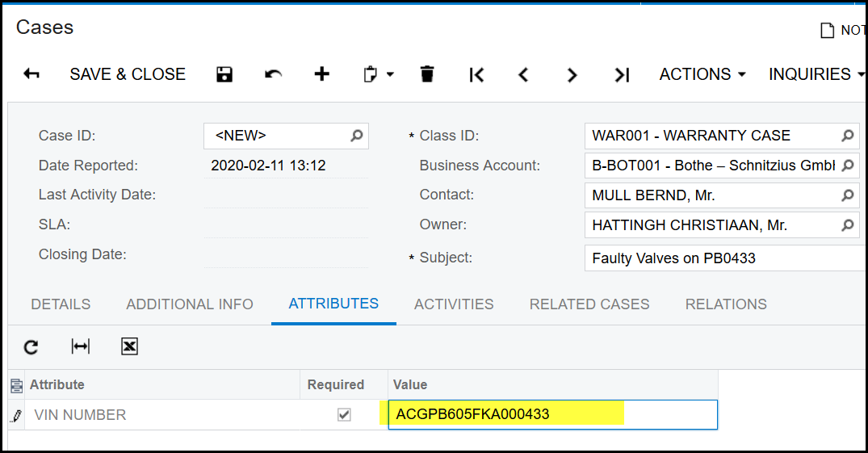
Task: Go to last record arrow icon
Action: tap(621, 74)
